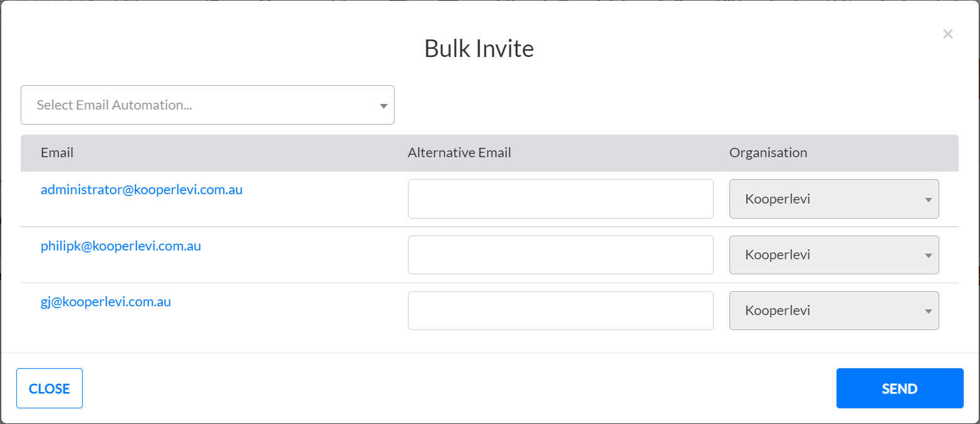Screen dimensions: 980x424
Task: Select Alternative Email box in gj row
Action: 560,311
